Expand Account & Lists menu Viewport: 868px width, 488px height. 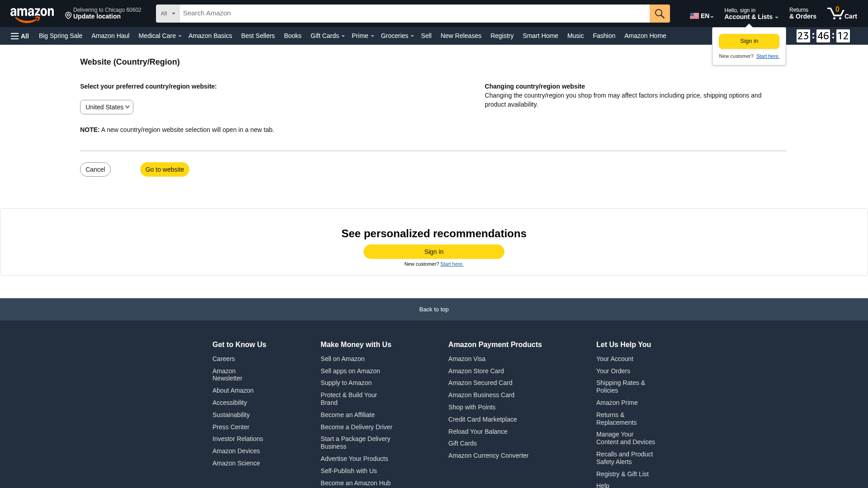[751, 14]
